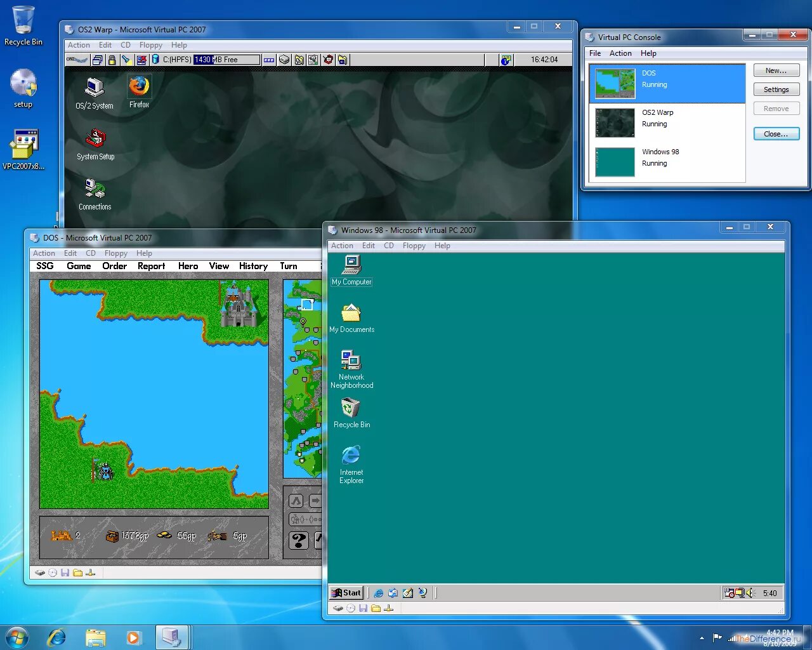Click the lockup padlock icon in OS/2 WarpCenter

(112, 60)
